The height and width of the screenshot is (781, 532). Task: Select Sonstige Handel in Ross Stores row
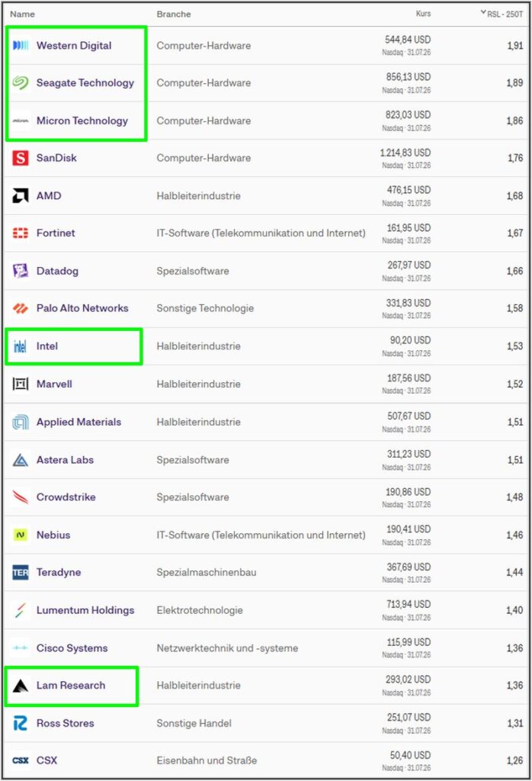point(194,723)
